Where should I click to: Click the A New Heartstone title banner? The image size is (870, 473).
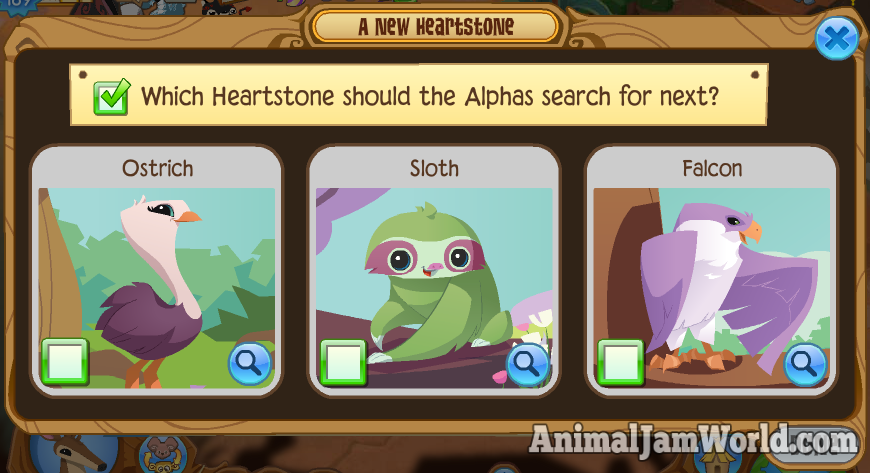436,26
